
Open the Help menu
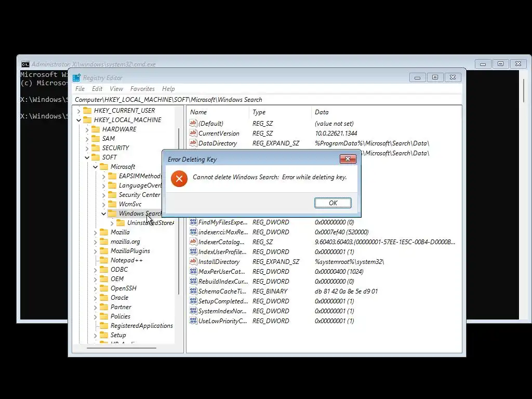click(x=168, y=88)
